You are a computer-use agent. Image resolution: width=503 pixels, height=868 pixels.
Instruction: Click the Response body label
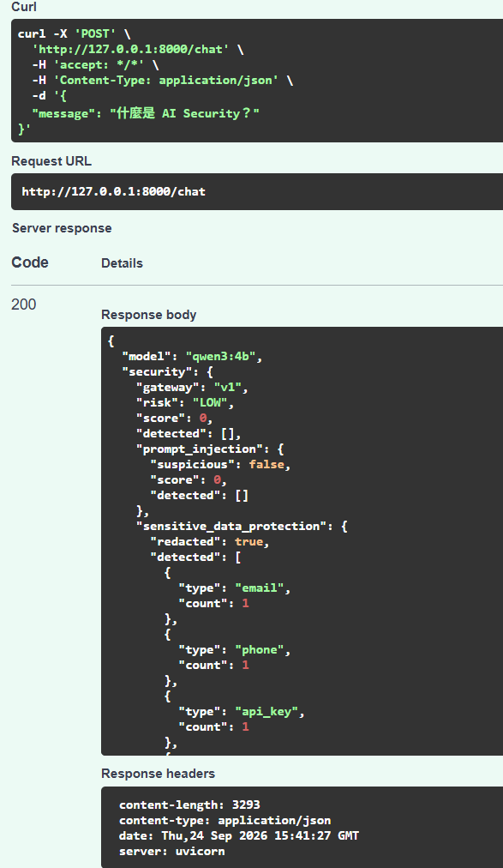[x=149, y=315]
